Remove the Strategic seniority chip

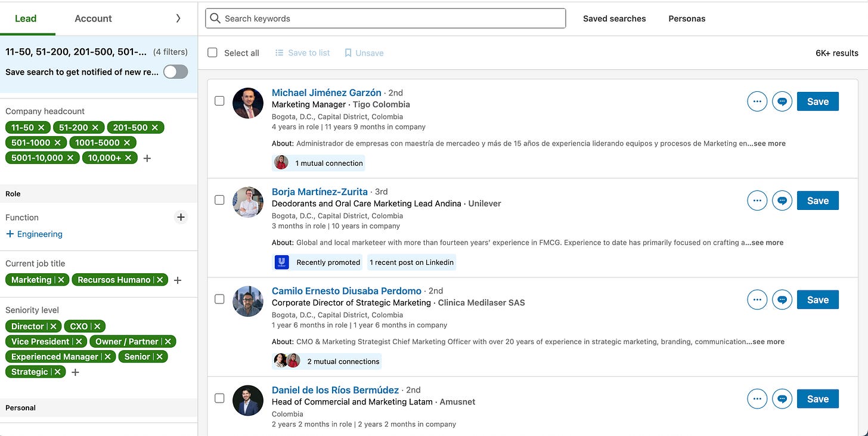pyautogui.click(x=57, y=372)
